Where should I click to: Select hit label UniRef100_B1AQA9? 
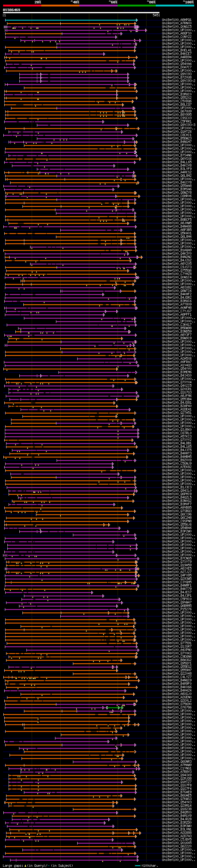pyautogui.click(x=177, y=250)
